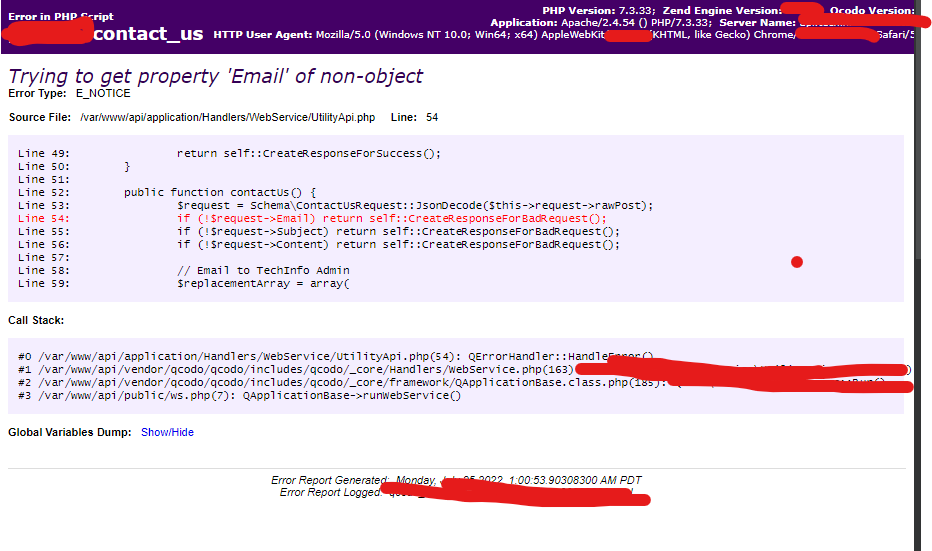Click the 'contact_us' script name in header
This screenshot has width=932, height=551.
click(148, 34)
